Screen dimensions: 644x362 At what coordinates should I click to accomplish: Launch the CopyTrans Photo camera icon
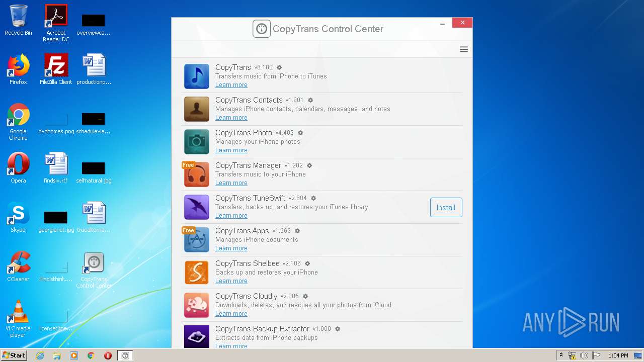(x=197, y=142)
